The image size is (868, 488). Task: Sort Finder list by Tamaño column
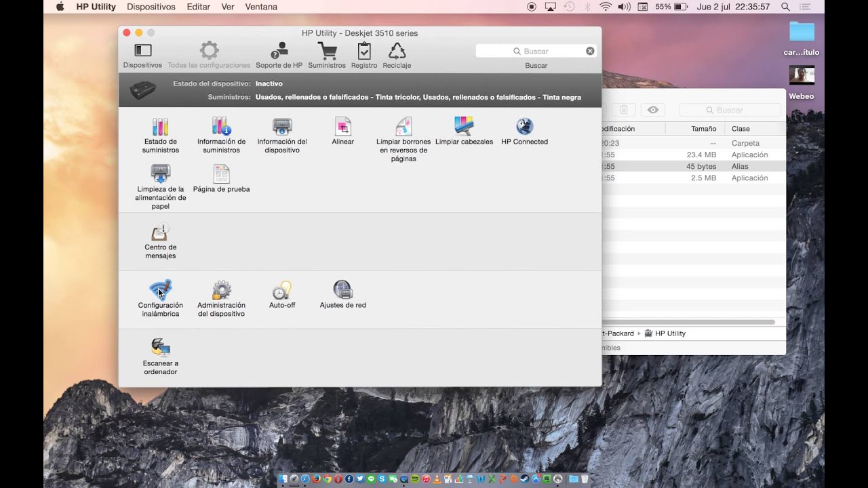click(703, 129)
